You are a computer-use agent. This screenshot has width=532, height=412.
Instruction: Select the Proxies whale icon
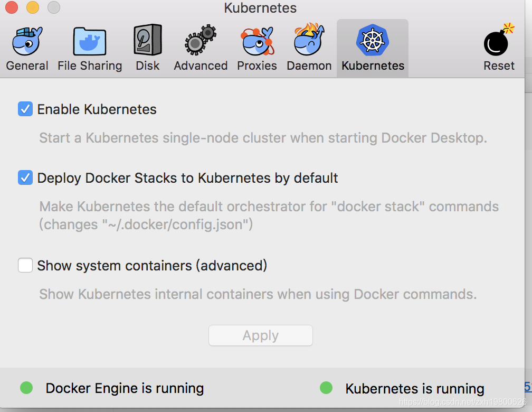257,41
